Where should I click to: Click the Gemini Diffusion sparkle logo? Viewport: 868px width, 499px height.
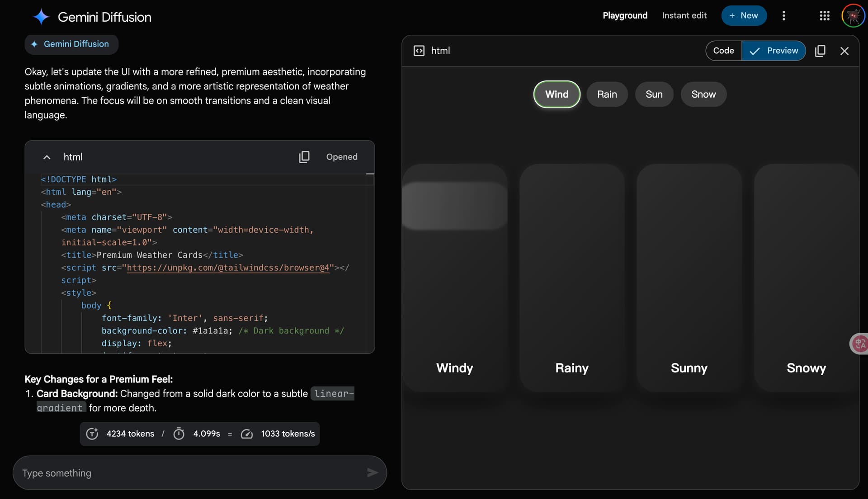41,17
